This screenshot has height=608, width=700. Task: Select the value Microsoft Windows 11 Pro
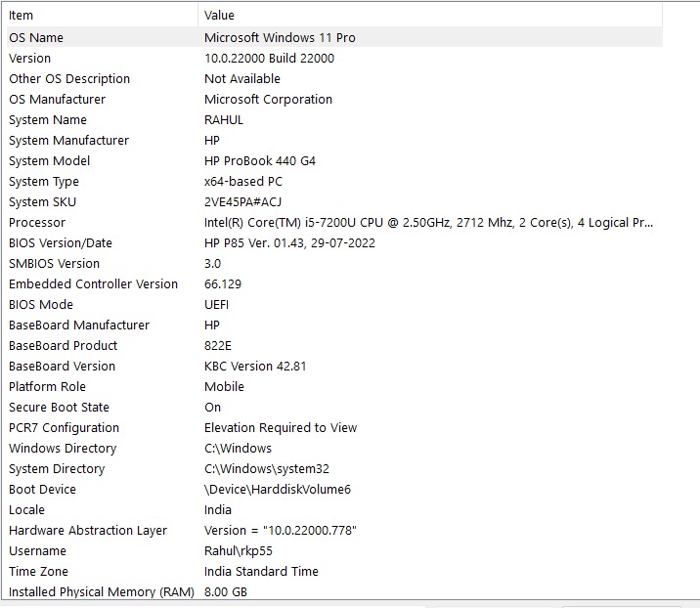(x=280, y=37)
